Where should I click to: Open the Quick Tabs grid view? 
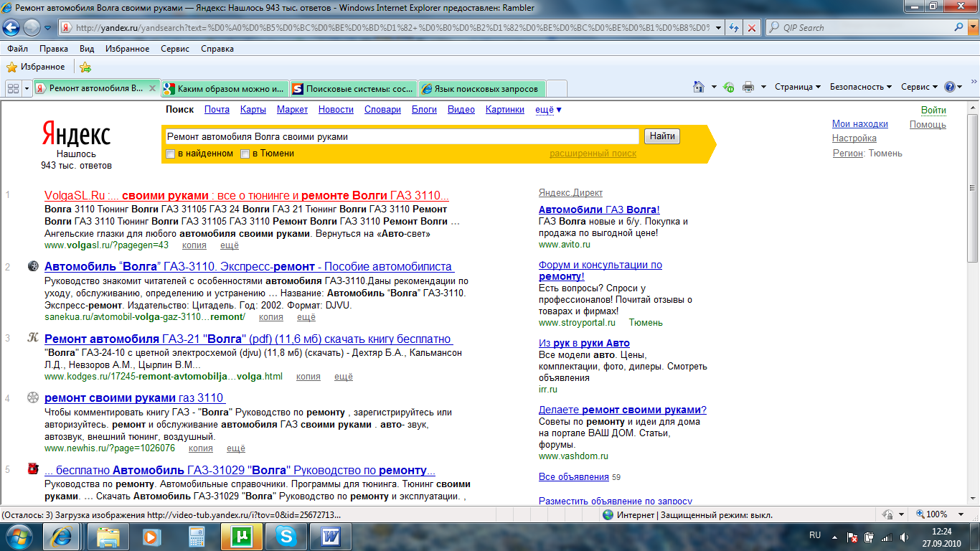pyautogui.click(x=12, y=88)
